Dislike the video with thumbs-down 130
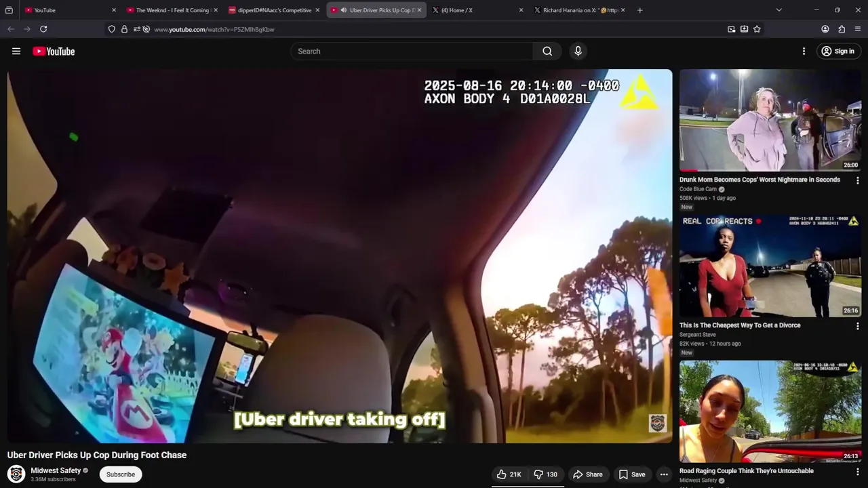This screenshot has height=488, width=868. click(546, 474)
